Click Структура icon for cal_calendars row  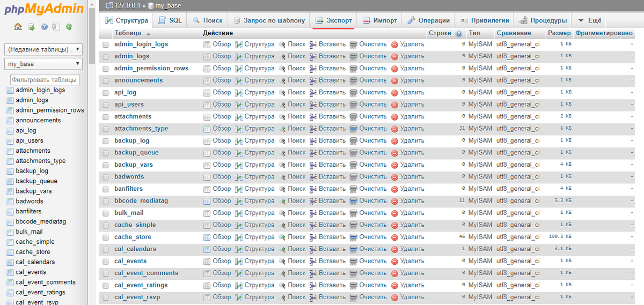tap(239, 249)
